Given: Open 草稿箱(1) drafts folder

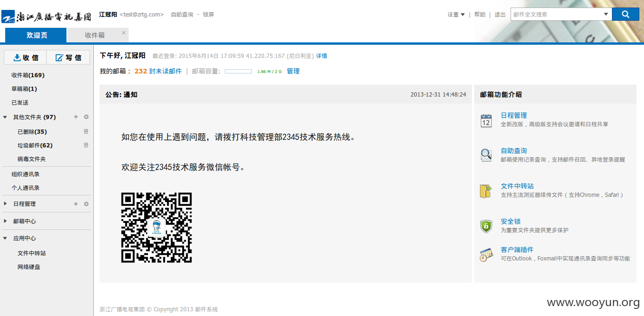Looking at the screenshot, I should [25, 89].
